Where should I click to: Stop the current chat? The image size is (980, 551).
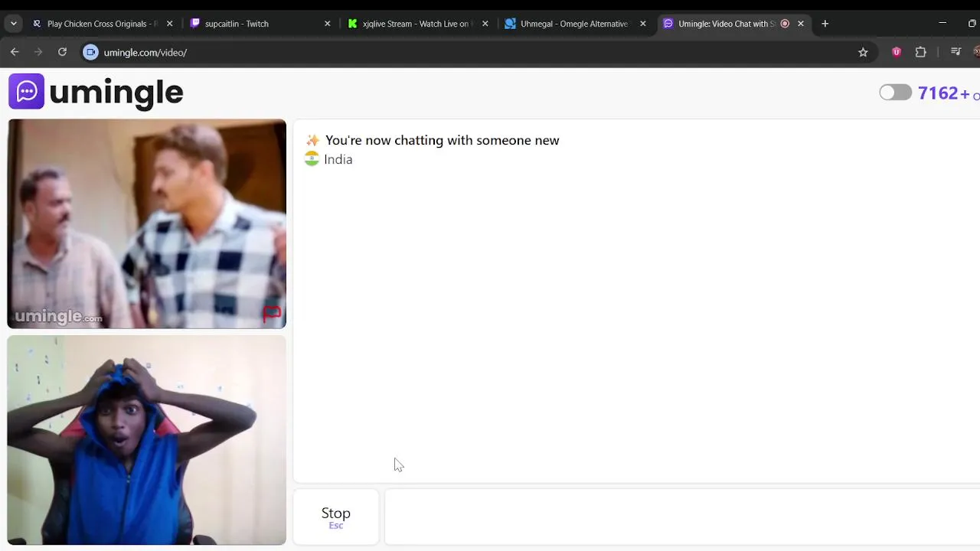coord(336,517)
